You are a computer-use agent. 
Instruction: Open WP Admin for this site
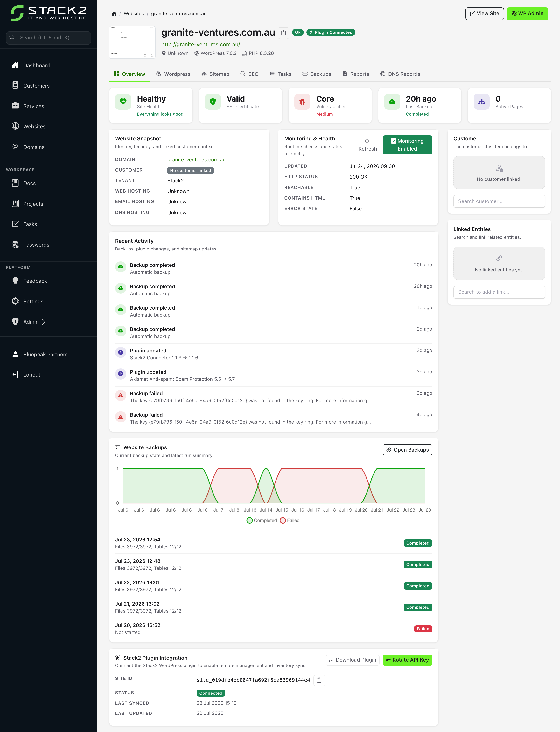click(x=527, y=14)
